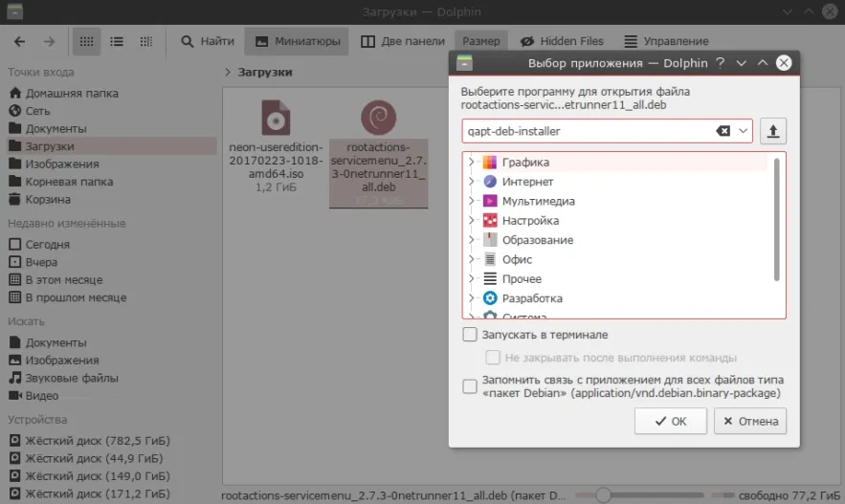
Task: Adjust the icon zoom slider
Action: (603, 494)
